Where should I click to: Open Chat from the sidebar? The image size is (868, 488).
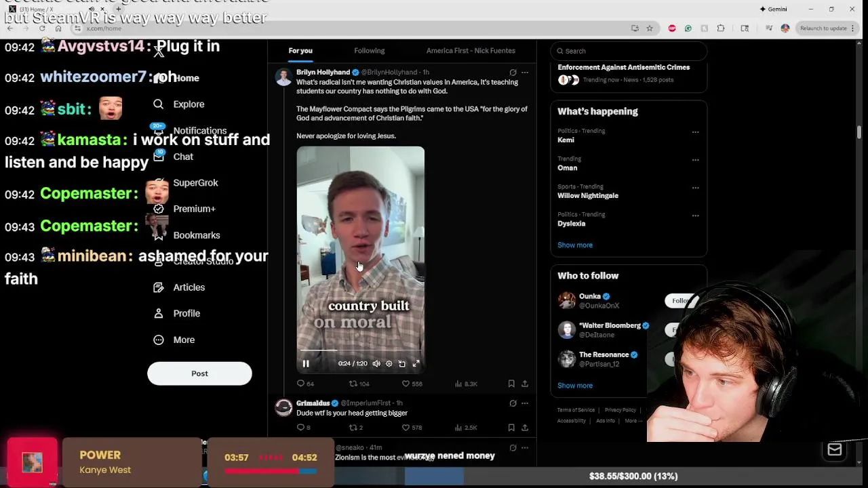coord(174,157)
